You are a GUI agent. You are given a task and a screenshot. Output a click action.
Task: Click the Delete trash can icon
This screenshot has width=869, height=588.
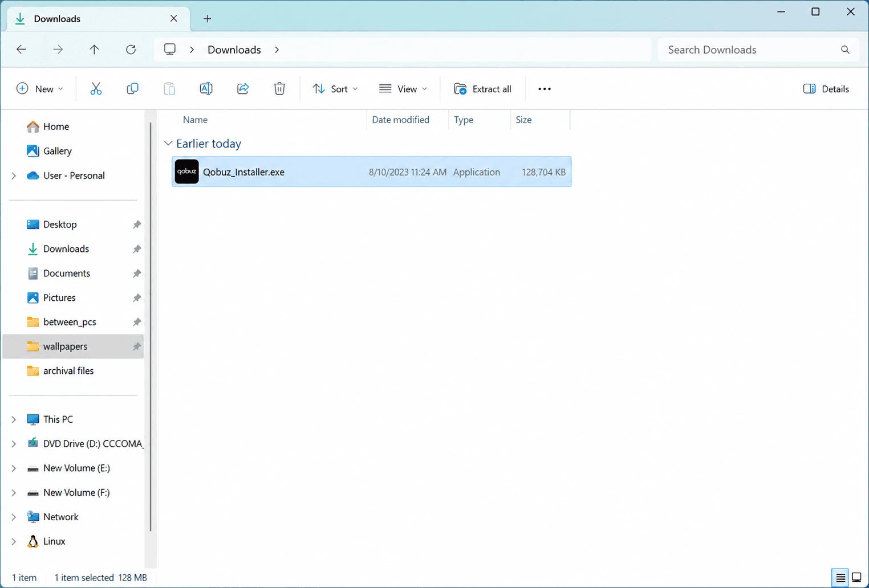click(x=279, y=88)
